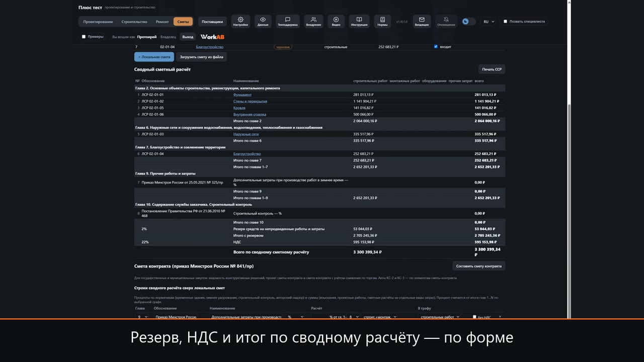Switch to the Ремонт tab

(162, 22)
